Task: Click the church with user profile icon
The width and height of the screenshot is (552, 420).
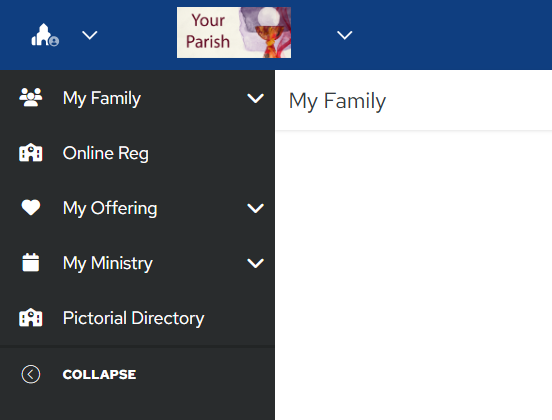Action: point(45,35)
